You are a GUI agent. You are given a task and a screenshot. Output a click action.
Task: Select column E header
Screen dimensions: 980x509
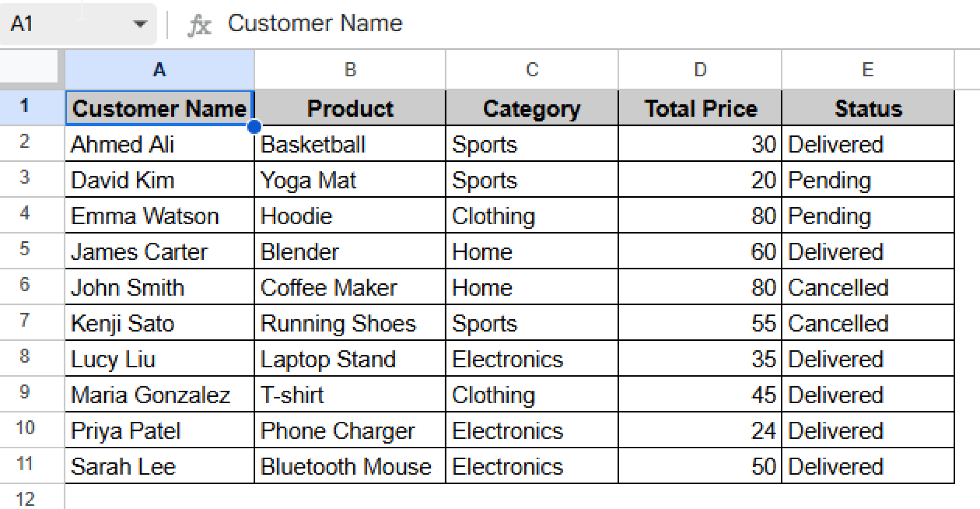click(x=867, y=69)
